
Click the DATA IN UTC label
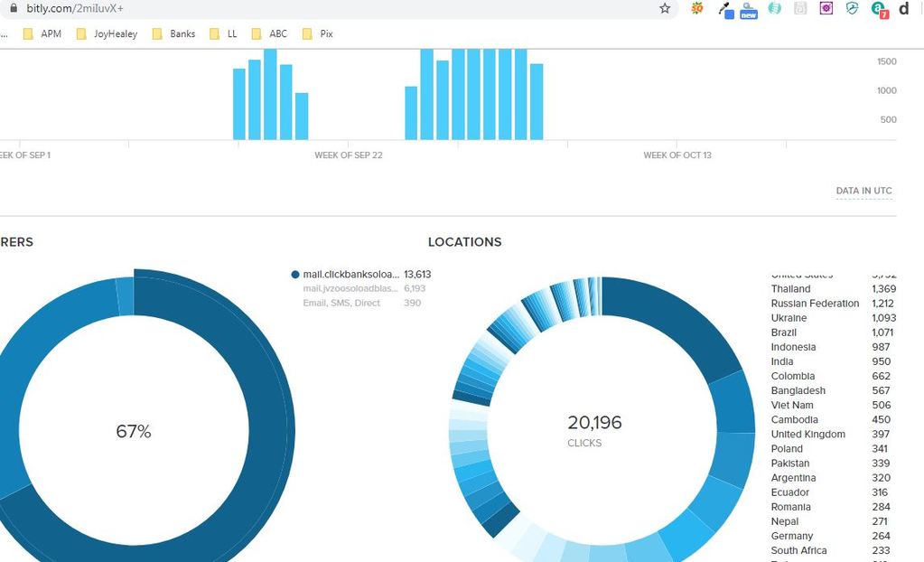[863, 191]
